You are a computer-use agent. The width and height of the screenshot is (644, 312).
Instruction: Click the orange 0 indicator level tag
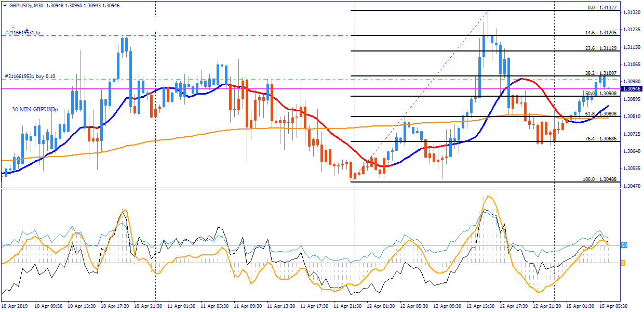[623, 263]
